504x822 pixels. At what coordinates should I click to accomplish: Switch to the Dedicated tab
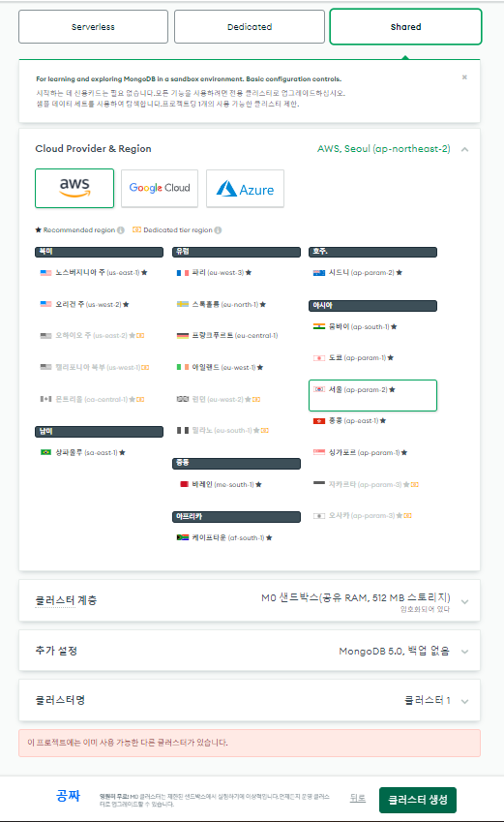[x=250, y=27]
